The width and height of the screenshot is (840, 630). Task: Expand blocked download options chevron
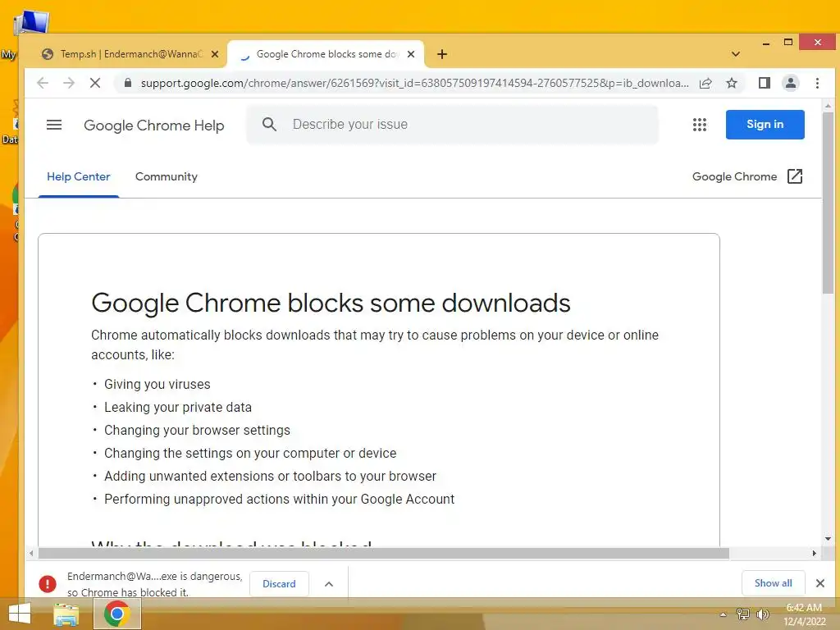tap(329, 584)
